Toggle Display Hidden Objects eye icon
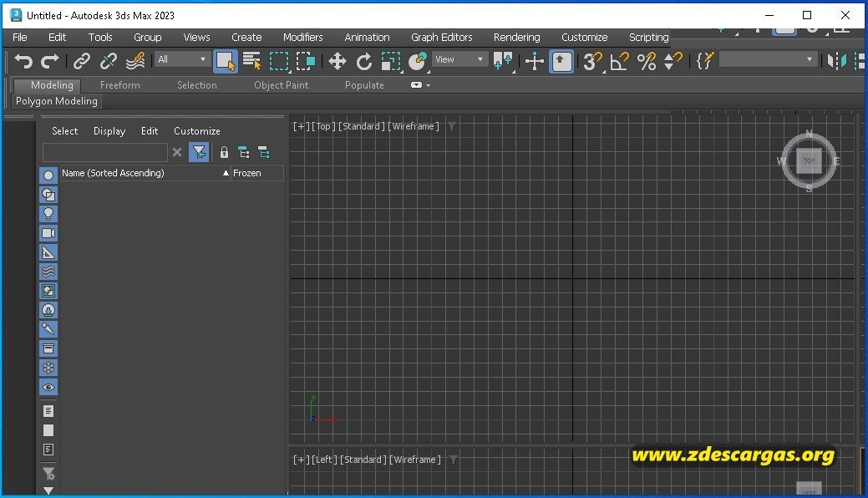 [x=48, y=387]
